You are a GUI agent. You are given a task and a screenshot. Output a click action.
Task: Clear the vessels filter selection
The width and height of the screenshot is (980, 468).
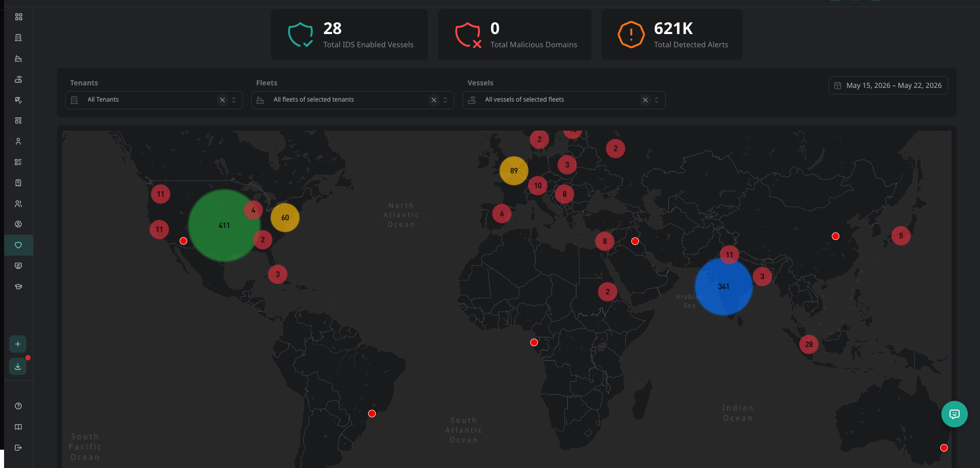point(645,100)
